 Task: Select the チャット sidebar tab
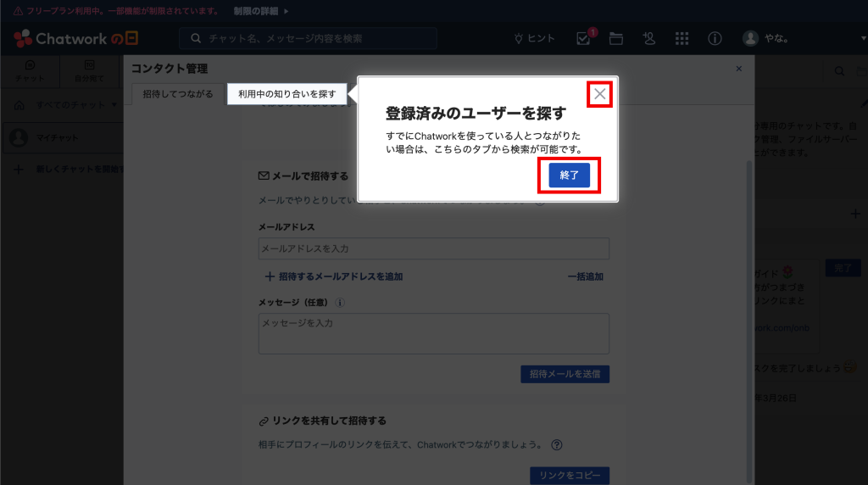[x=30, y=71]
